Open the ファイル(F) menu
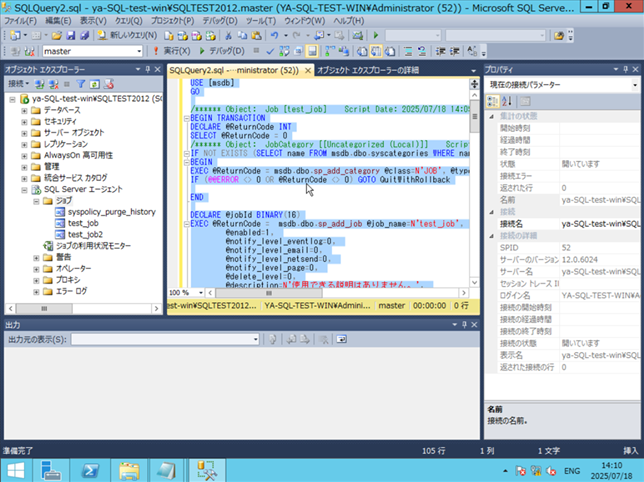 point(20,21)
